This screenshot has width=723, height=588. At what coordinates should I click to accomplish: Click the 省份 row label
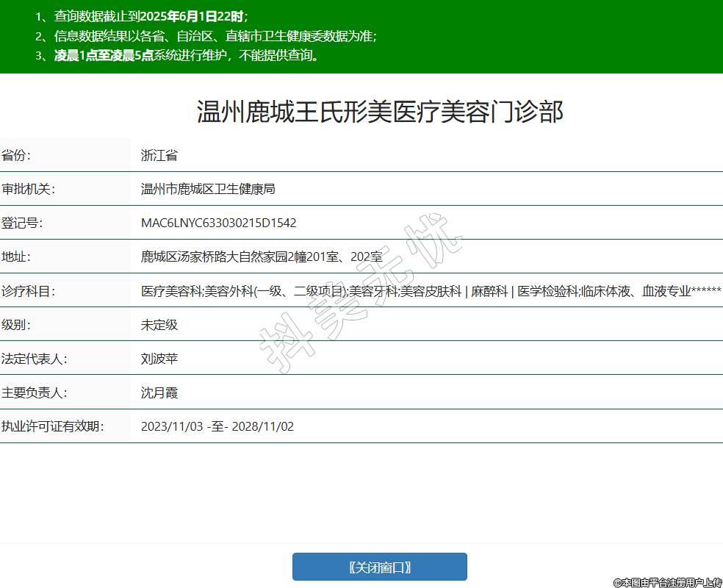(x=18, y=155)
